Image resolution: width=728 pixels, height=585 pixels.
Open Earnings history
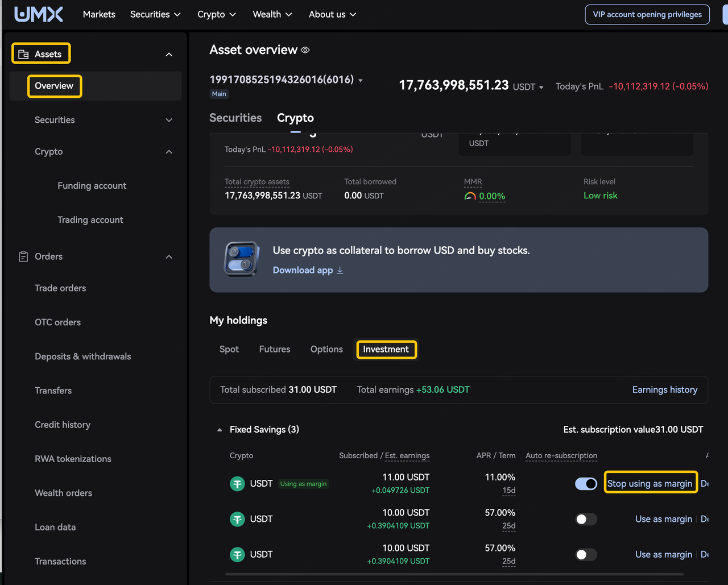tap(665, 390)
